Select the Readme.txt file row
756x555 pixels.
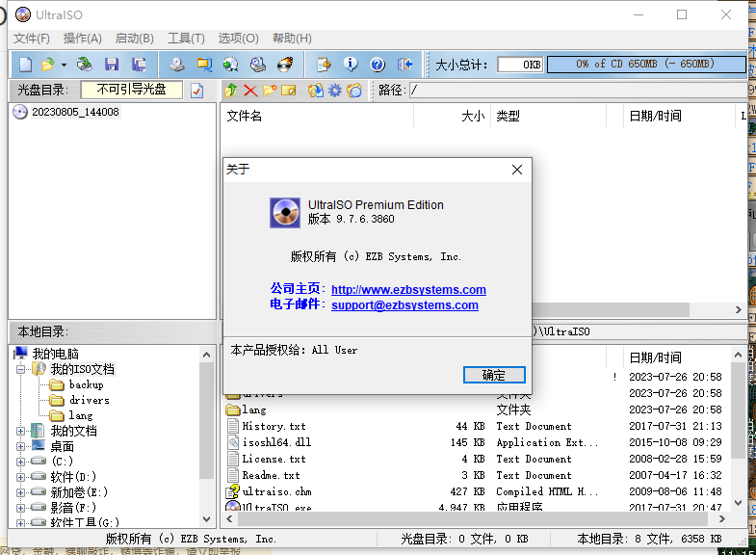coord(474,475)
